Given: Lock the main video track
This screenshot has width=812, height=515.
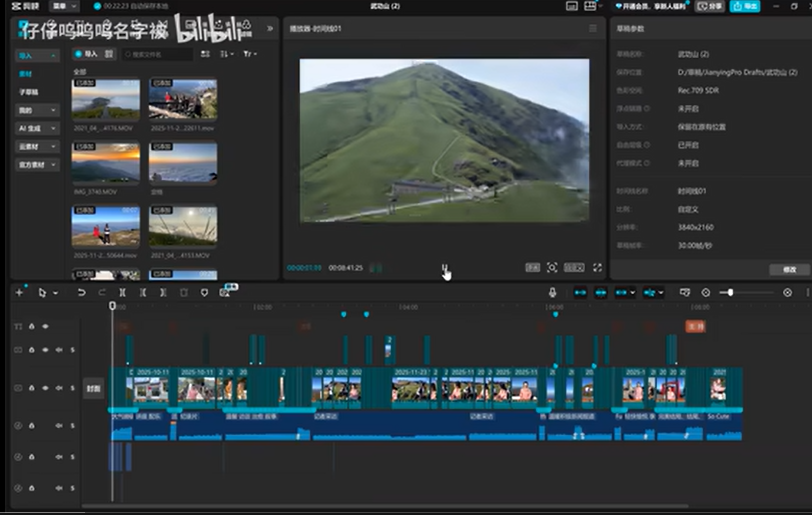Looking at the screenshot, I should pos(32,388).
